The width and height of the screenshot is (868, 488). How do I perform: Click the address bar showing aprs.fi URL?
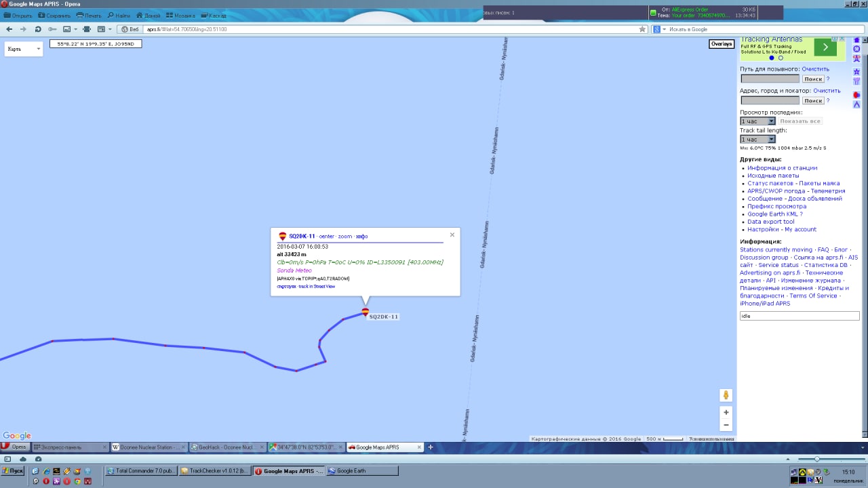click(390, 29)
